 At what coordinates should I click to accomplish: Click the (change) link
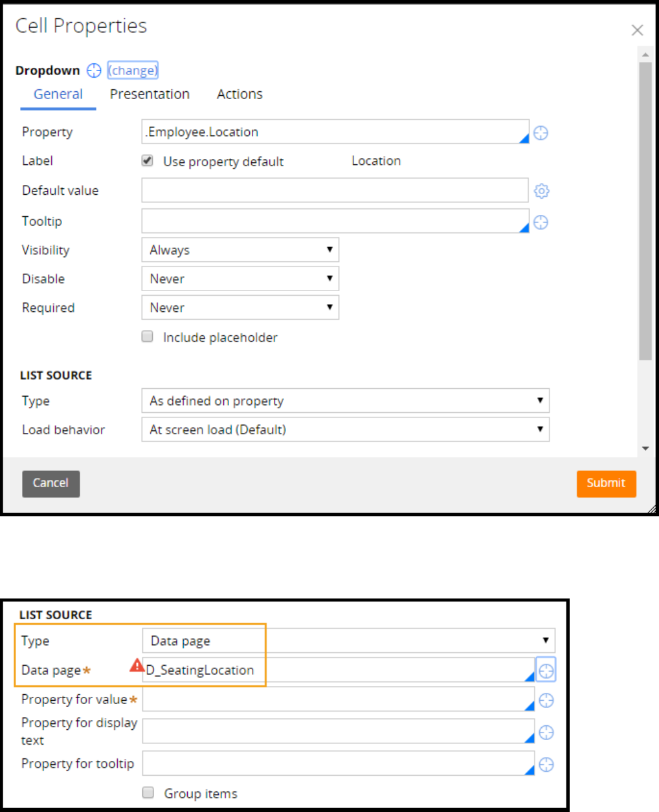coord(133,71)
